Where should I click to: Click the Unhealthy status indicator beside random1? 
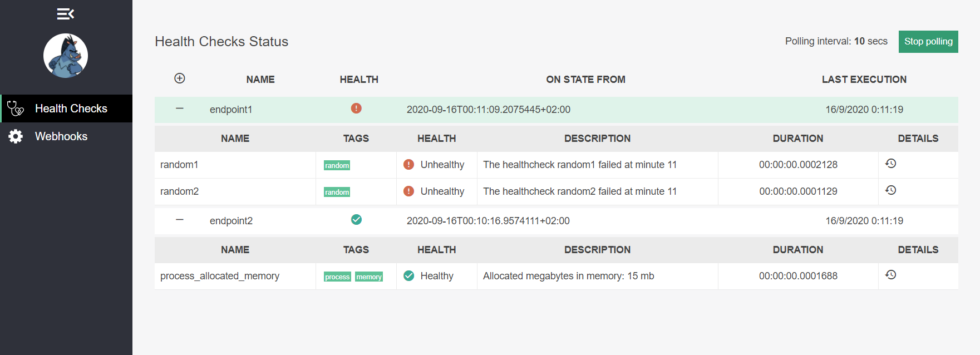(408, 164)
